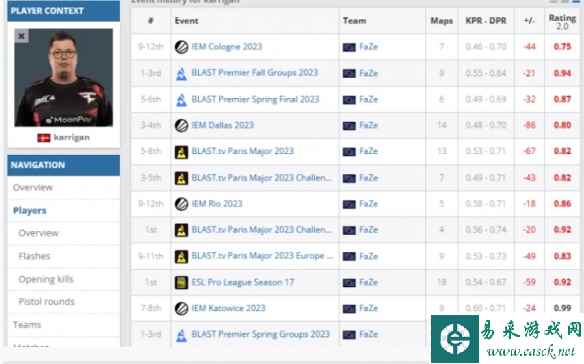The height and width of the screenshot is (364, 584).
Task: Sort table by Rating 2.0 column header
Action: tap(562, 22)
